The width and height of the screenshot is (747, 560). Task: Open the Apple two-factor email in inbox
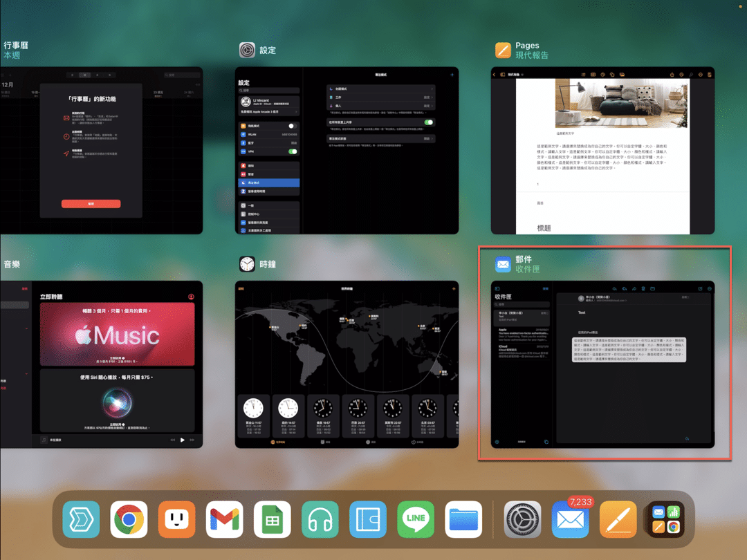522,335
